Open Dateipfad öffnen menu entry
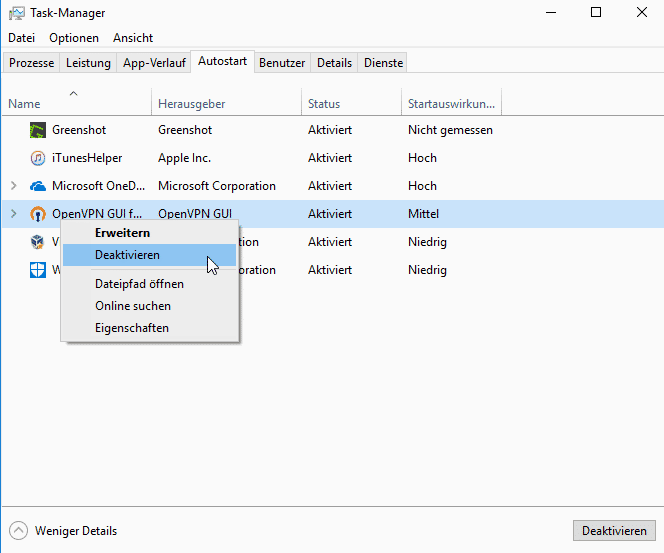The height and width of the screenshot is (553, 664). pyautogui.click(x=139, y=284)
